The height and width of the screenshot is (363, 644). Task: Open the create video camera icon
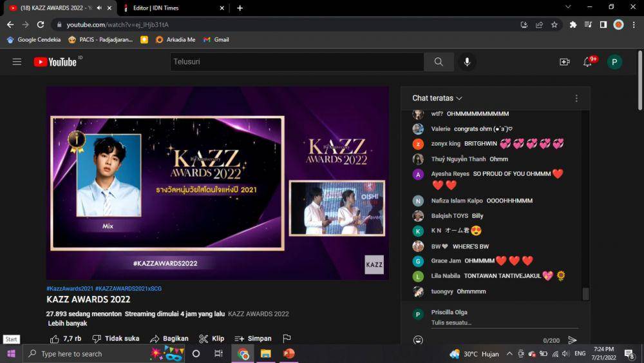565,62
